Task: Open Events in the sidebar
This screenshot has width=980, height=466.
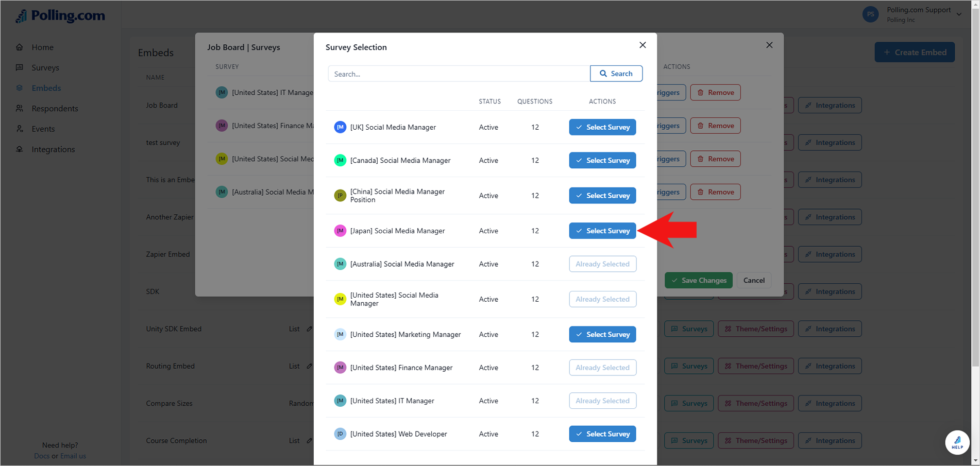Action: click(x=43, y=129)
